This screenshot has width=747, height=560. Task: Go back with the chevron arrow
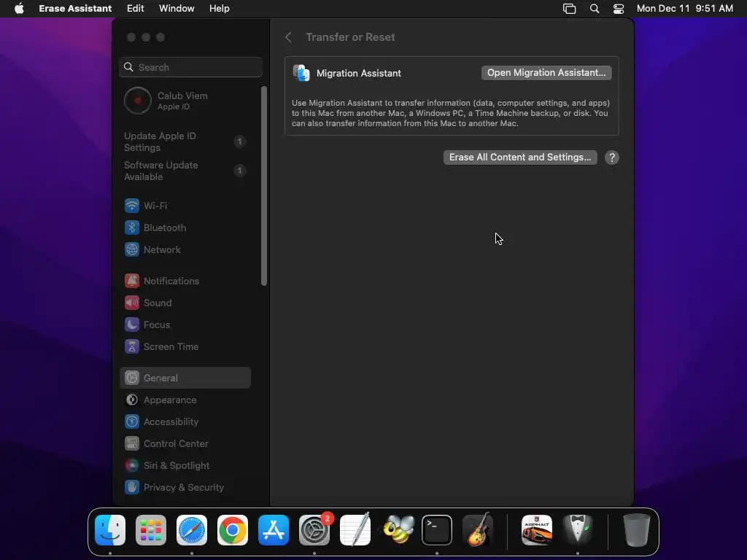tap(288, 37)
